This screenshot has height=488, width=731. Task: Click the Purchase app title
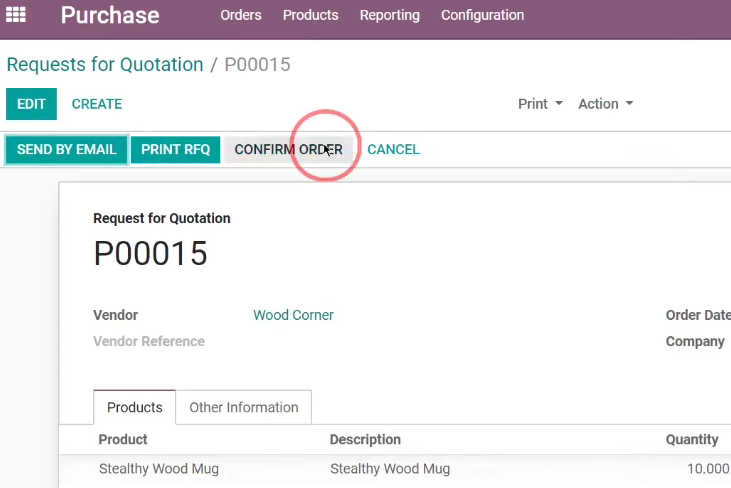pos(110,15)
